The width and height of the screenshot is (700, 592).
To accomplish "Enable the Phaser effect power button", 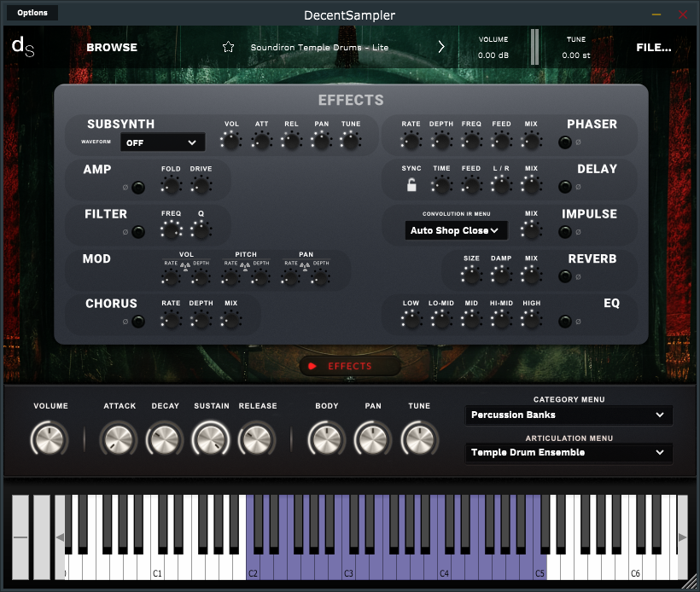I will coord(565,142).
